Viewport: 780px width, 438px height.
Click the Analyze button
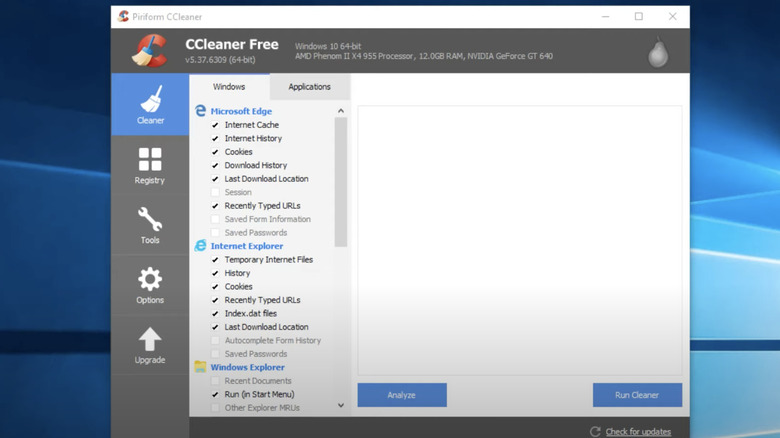point(402,395)
